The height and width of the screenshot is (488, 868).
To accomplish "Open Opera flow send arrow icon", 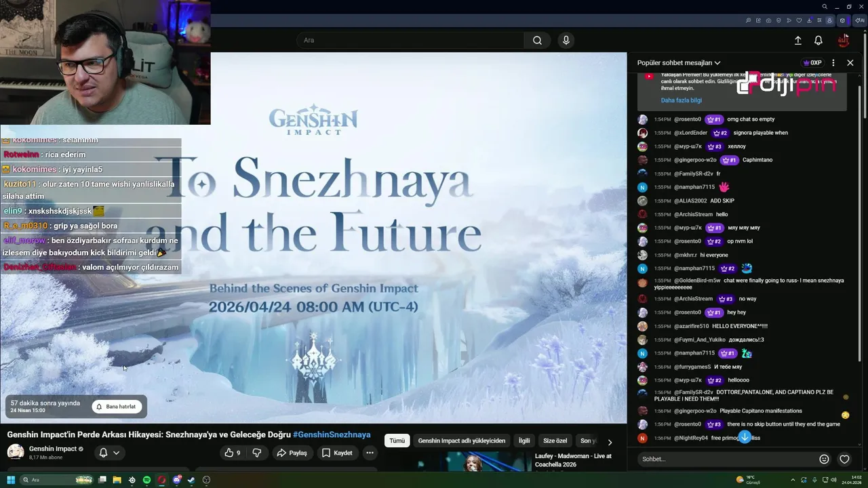I will (x=789, y=20).
